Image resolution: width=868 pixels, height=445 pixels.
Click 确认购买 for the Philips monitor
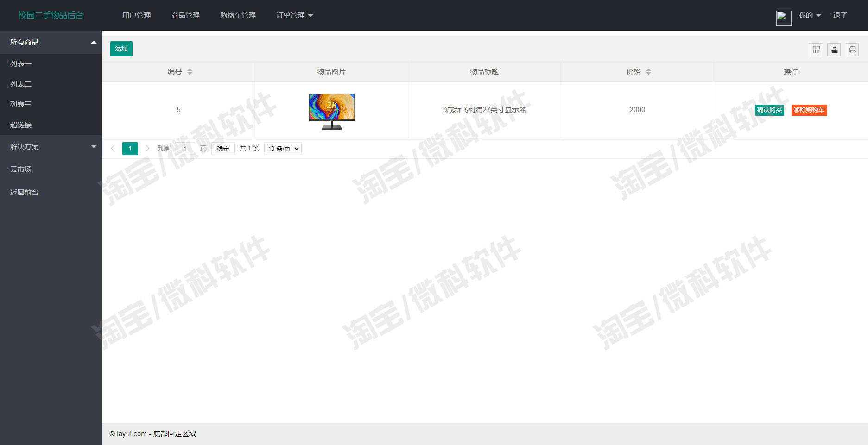(769, 110)
